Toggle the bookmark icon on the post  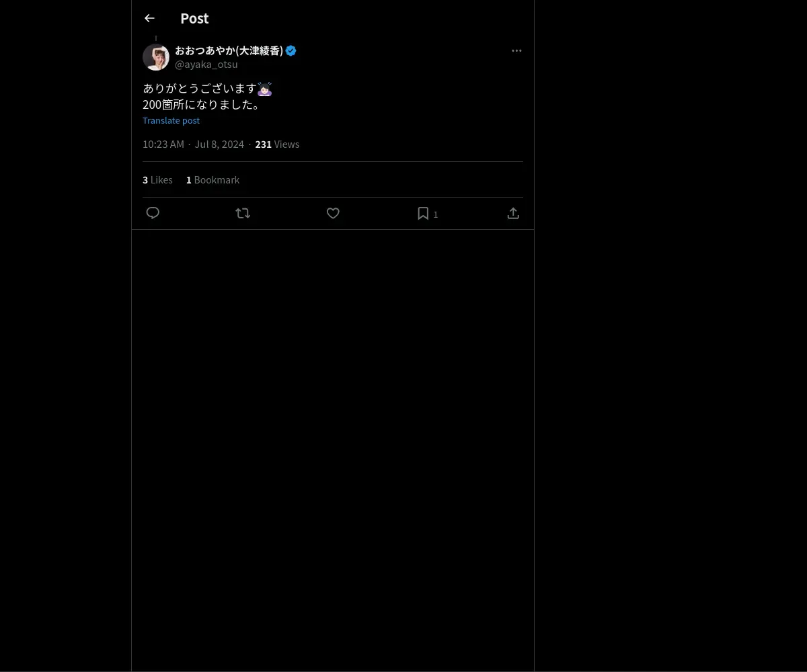click(423, 213)
